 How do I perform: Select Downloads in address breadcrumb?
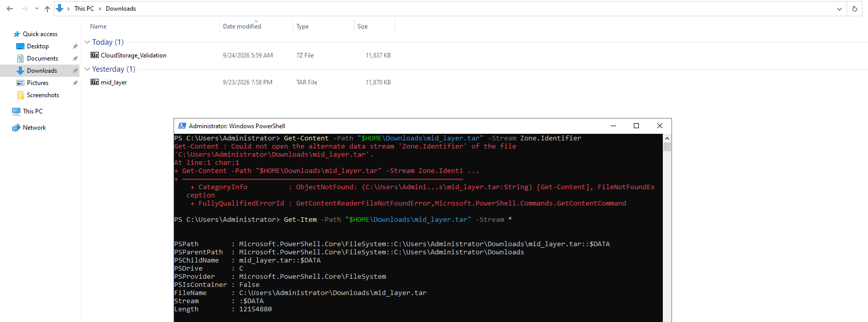click(121, 9)
